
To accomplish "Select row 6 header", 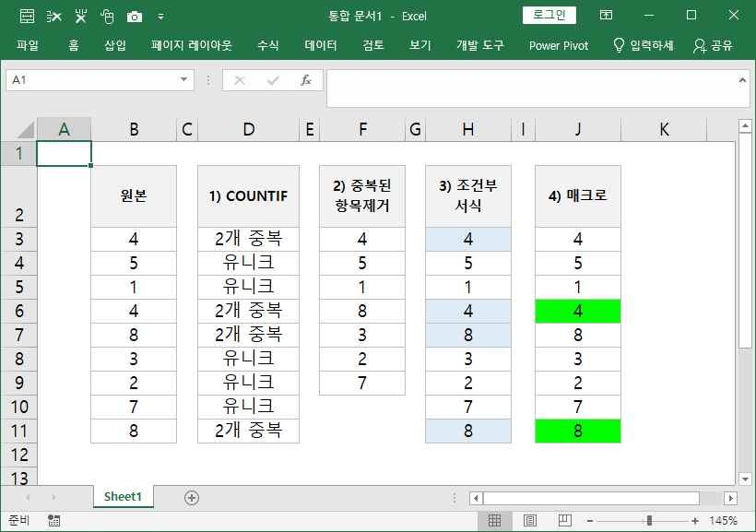I will coord(18,311).
